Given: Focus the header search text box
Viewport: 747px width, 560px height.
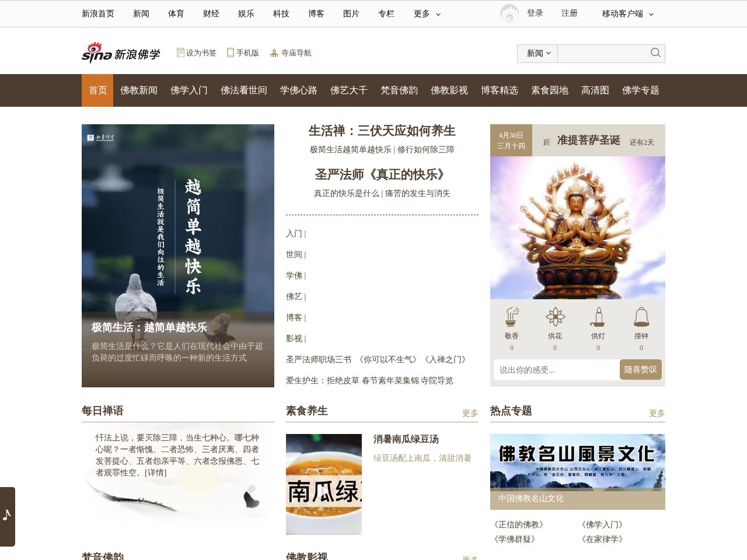Looking at the screenshot, I should [x=603, y=53].
